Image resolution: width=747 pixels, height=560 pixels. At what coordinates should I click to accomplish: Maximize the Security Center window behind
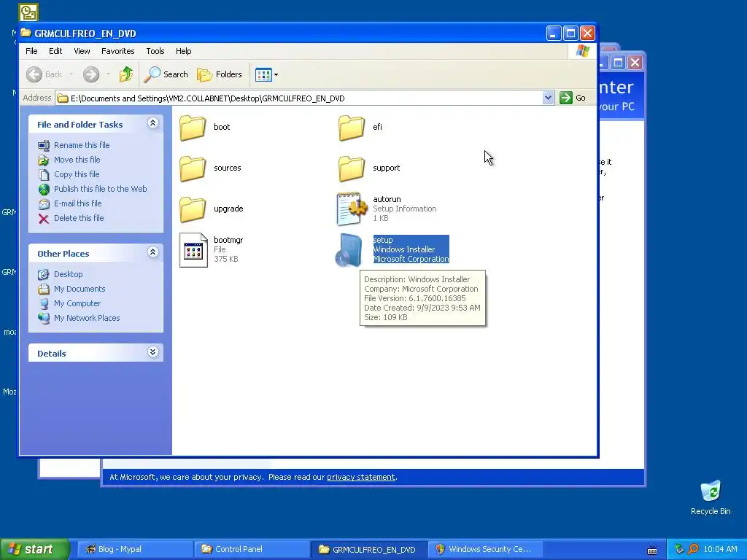618,63
